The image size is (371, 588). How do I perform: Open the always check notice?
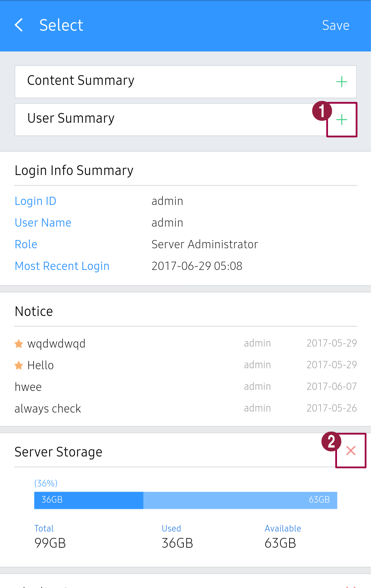point(48,409)
